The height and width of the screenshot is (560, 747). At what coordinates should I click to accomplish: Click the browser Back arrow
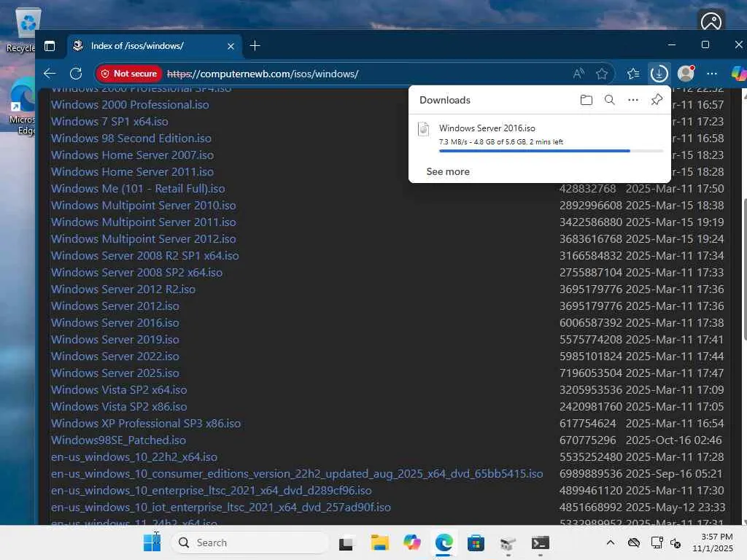(x=50, y=74)
